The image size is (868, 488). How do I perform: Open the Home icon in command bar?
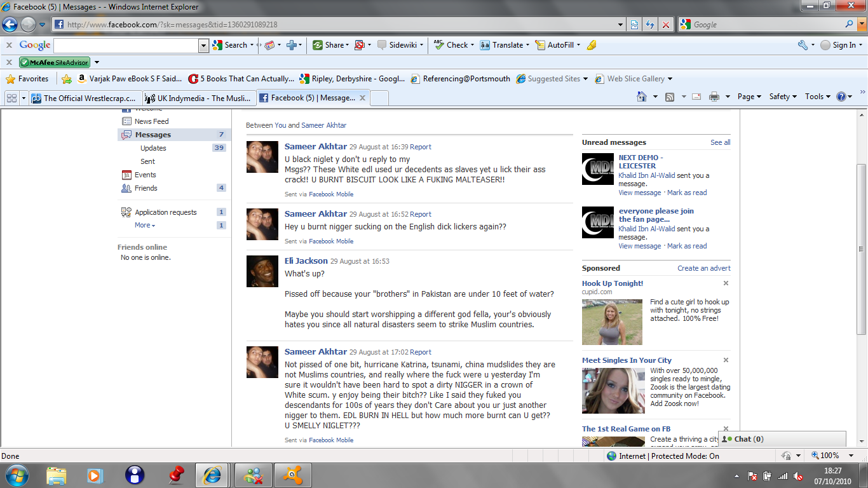(x=642, y=97)
